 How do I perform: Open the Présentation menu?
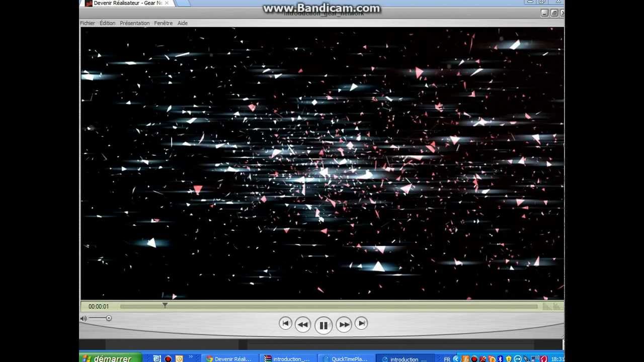pos(134,23)
